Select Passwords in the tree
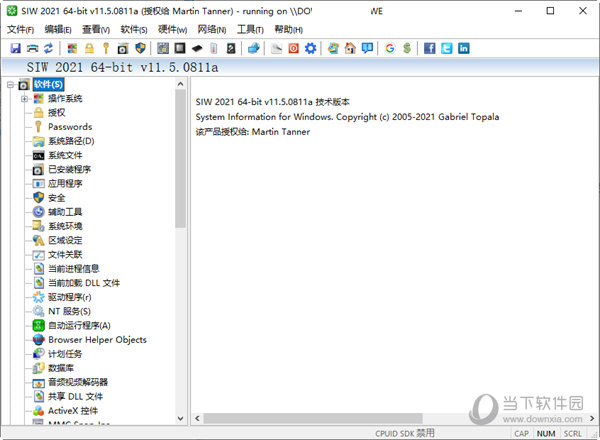This screenshot has height=440, width=600. tap(70, 127)
